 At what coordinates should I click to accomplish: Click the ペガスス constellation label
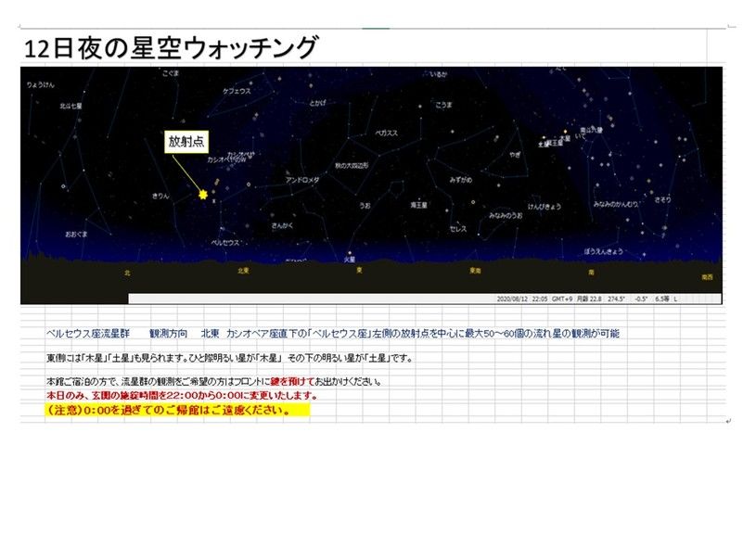pos(387,133)
